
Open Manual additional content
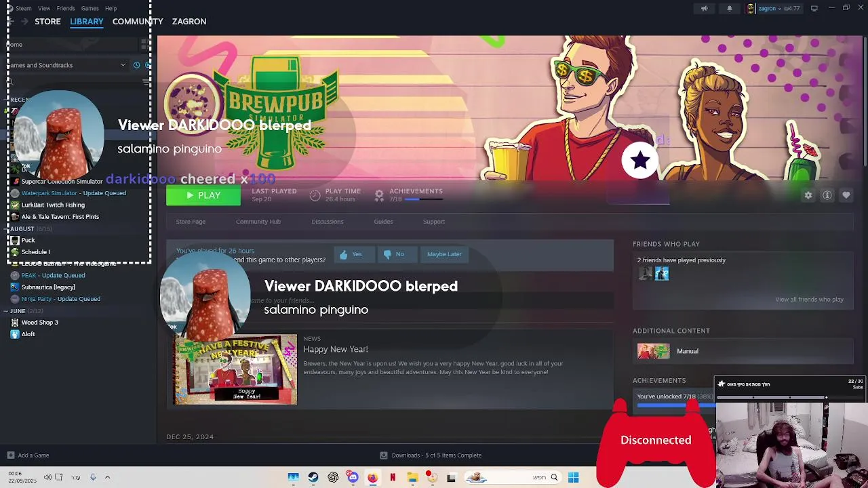(687, 351)
